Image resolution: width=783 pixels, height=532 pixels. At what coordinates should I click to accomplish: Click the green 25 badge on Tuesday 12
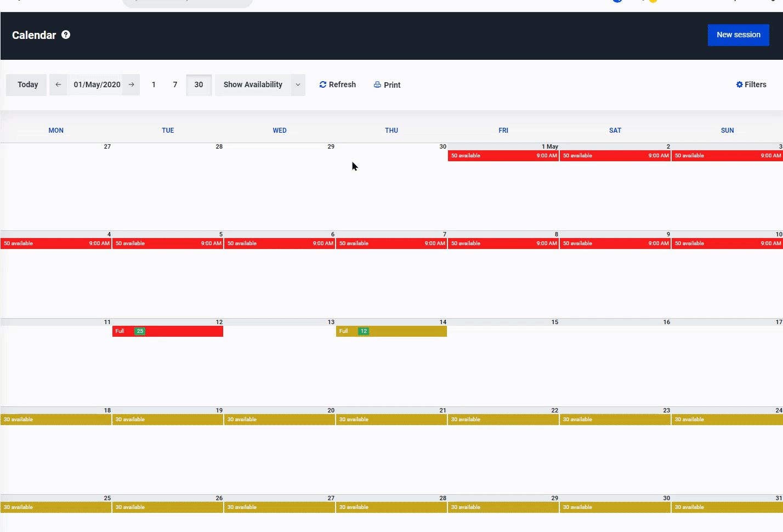pos(140,331)
